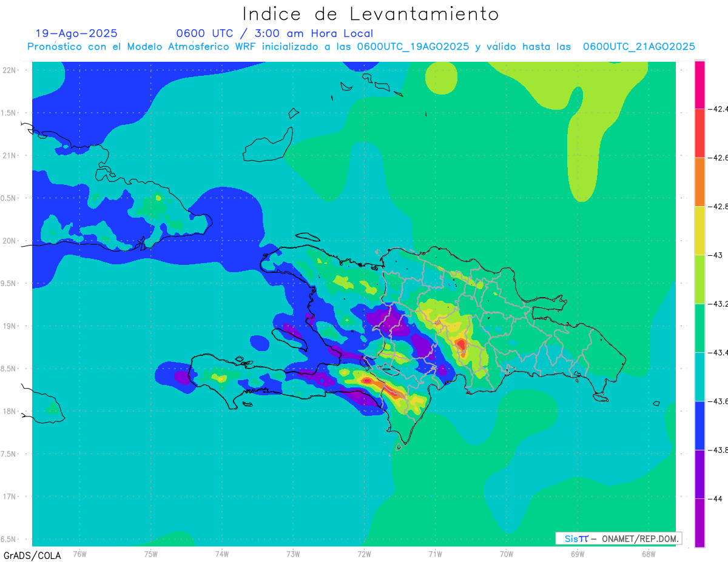728x562 pixels.
Task: Select the yellow legend swatch below -42.8
Action: 699,230
